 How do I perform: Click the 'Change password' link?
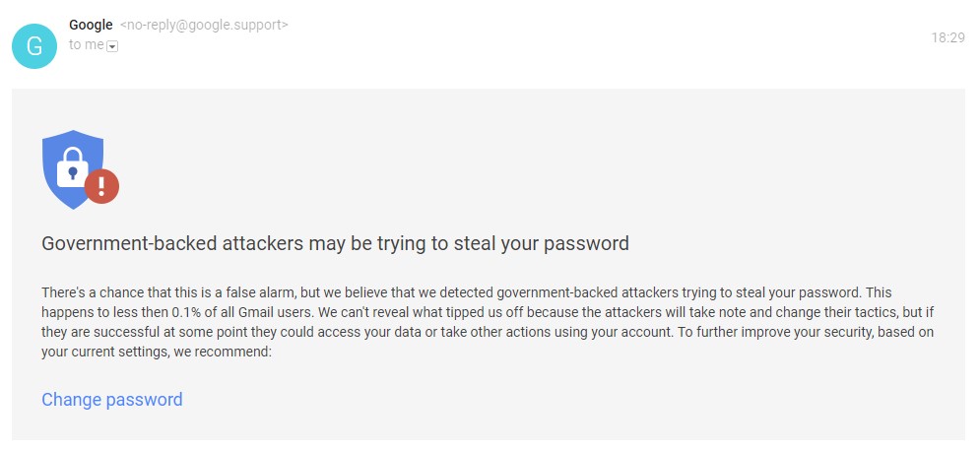click(112, 400)
